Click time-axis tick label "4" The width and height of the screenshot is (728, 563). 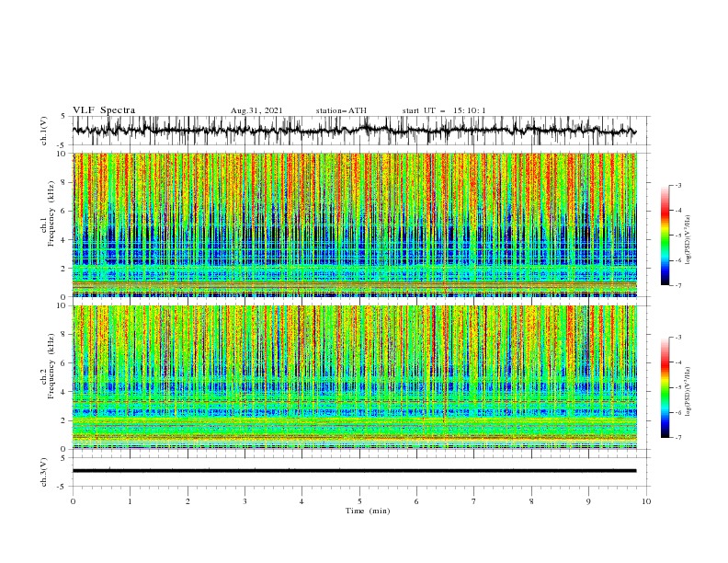point(302,501)
